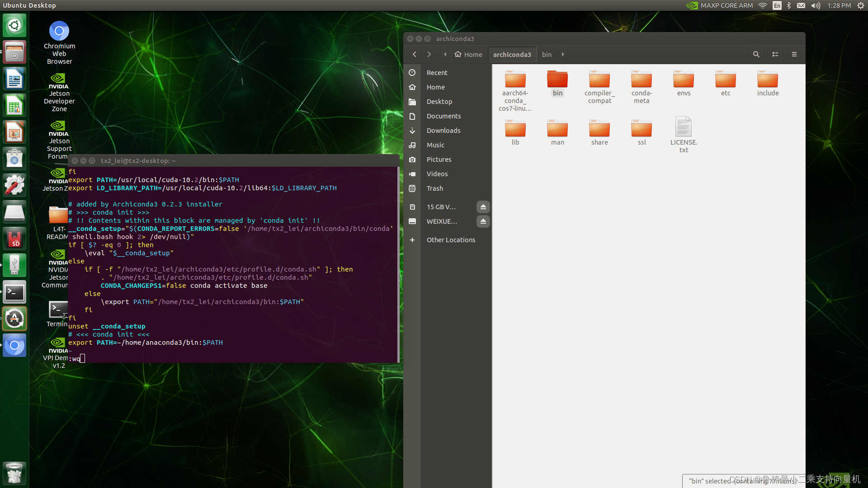Open keyboard input En indicator
The image size is (868, 488).
click(777, 5)
